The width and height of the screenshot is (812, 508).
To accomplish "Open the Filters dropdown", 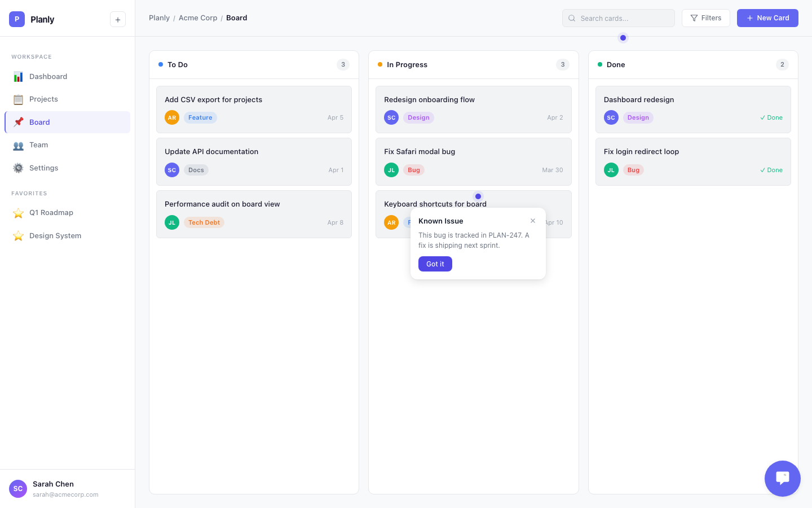I will [x=705, y=18].
